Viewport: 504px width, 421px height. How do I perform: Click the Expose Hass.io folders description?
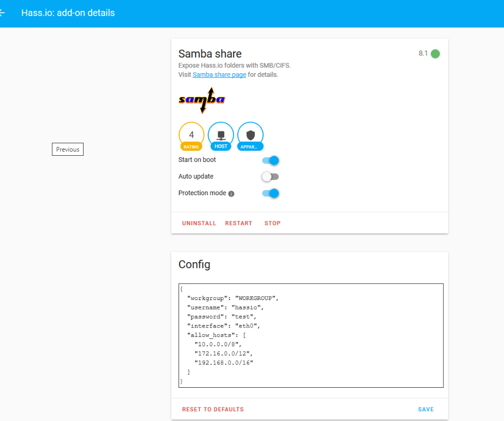234,65
